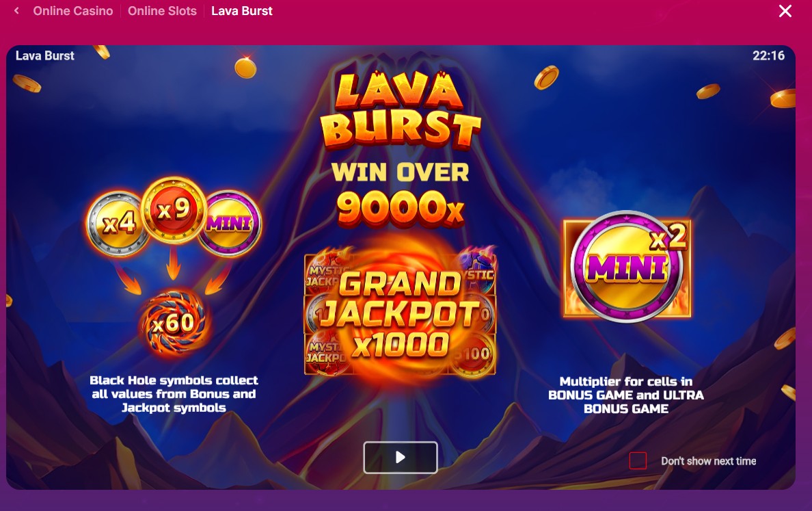Go to the Online Slots breadcrumb
812x511 pixels.
[162, 11]
